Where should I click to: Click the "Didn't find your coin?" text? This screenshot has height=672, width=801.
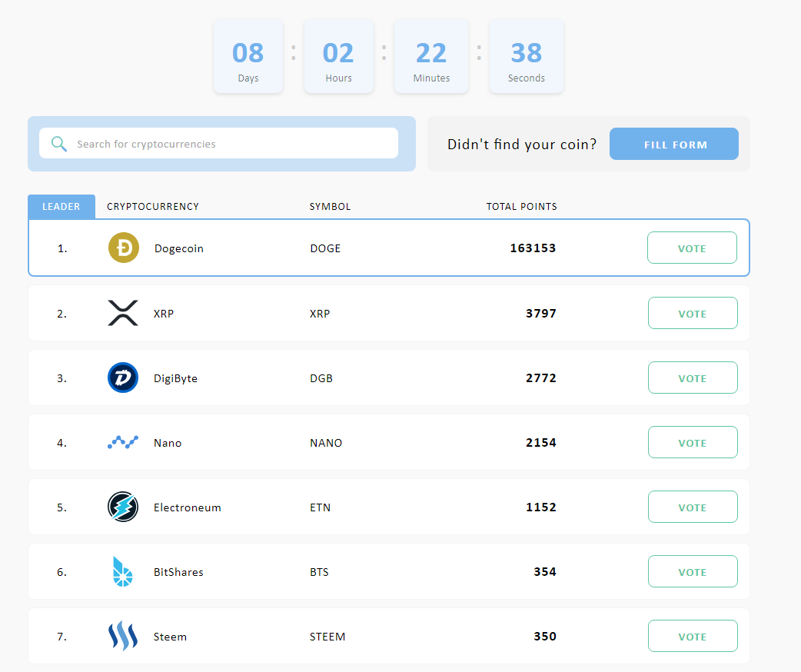[x=521, y=144]
